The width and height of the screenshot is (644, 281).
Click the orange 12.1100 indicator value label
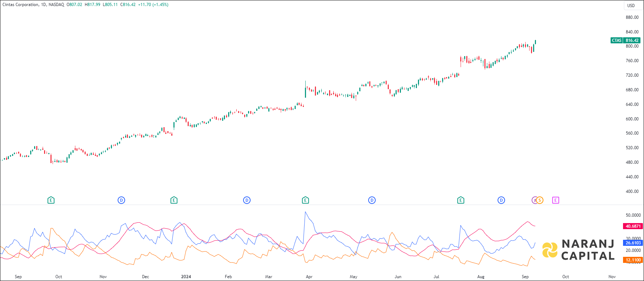[633, 260]
